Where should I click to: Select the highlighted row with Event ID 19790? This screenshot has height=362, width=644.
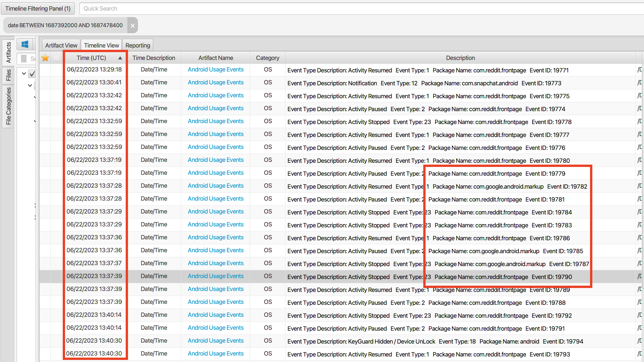coord(429,277)
